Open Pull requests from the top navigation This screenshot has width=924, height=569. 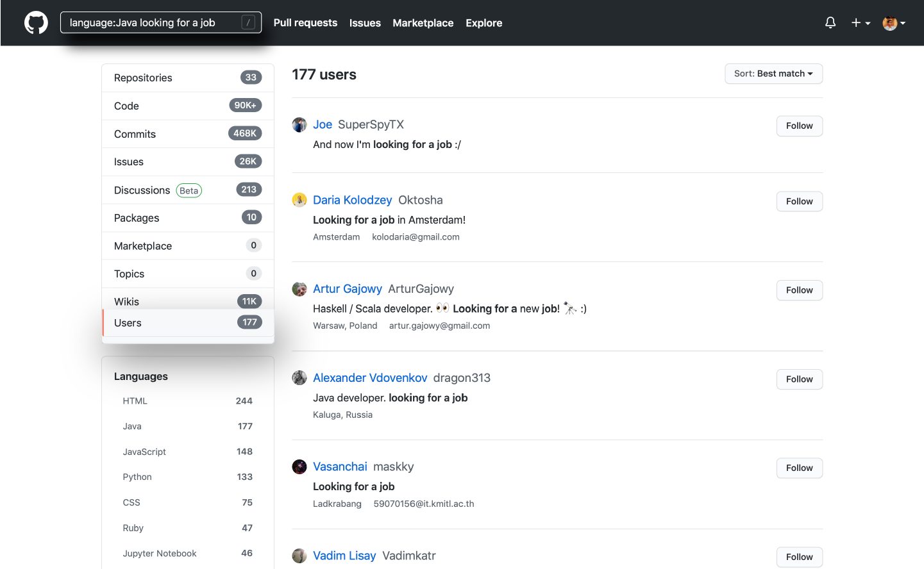(x=305, y=22)
